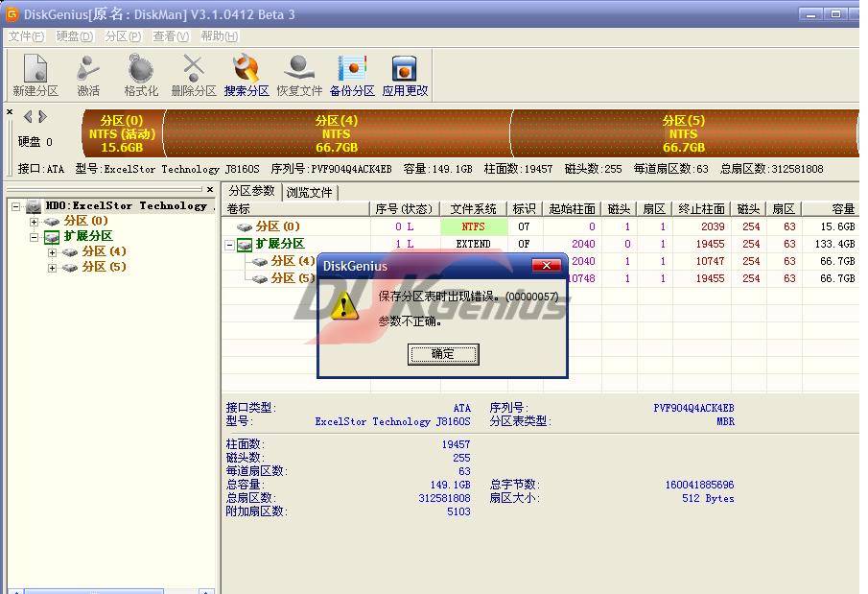This screenshot has height=594, width=868.
Task: Click the Recover Files (恢复文件) toolbar icon
Action: point(299,69)
